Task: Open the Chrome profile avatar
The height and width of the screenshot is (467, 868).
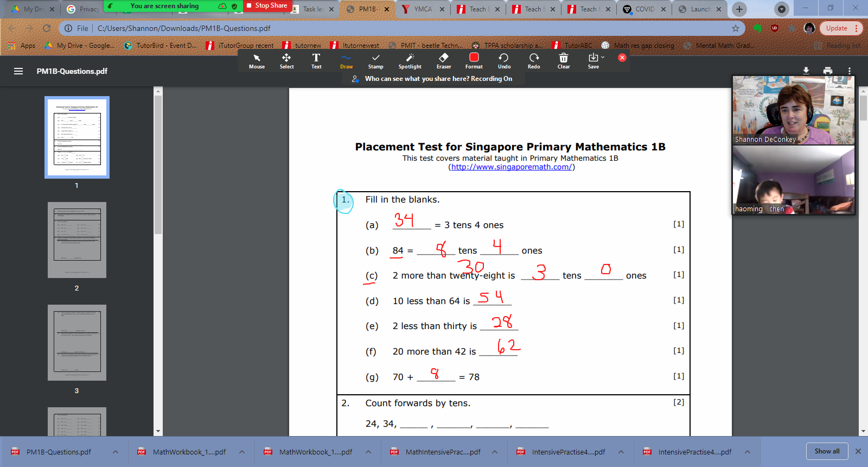Action: (809, 28)
